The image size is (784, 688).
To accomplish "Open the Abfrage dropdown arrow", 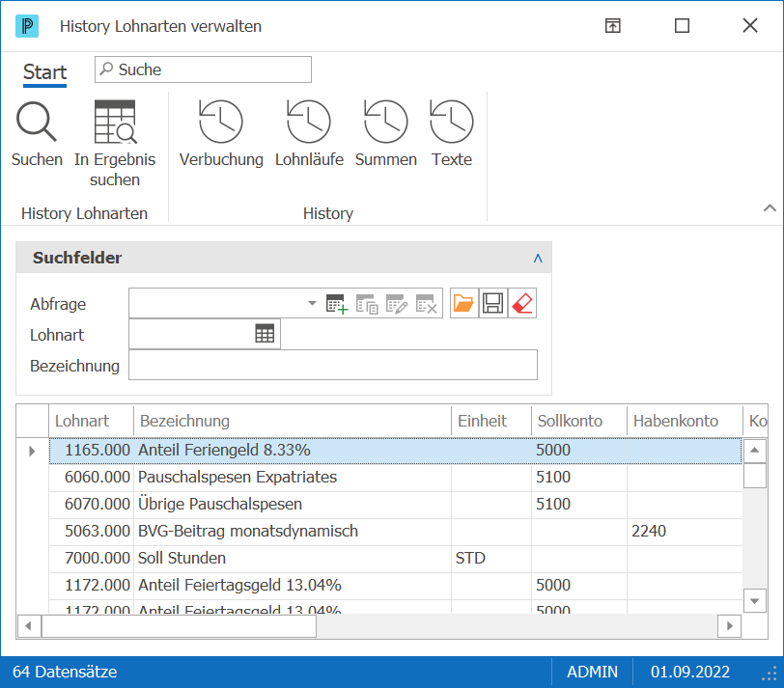I will click(312, 303).
